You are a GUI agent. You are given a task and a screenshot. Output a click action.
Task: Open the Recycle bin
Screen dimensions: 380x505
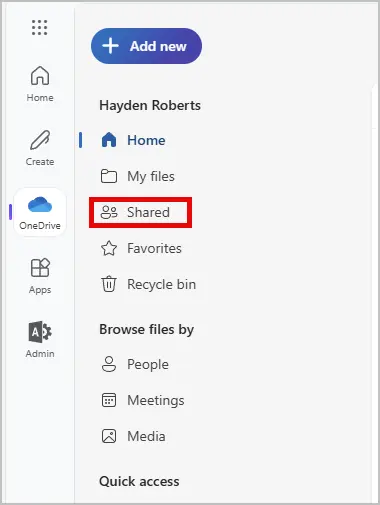coord(148,284)
